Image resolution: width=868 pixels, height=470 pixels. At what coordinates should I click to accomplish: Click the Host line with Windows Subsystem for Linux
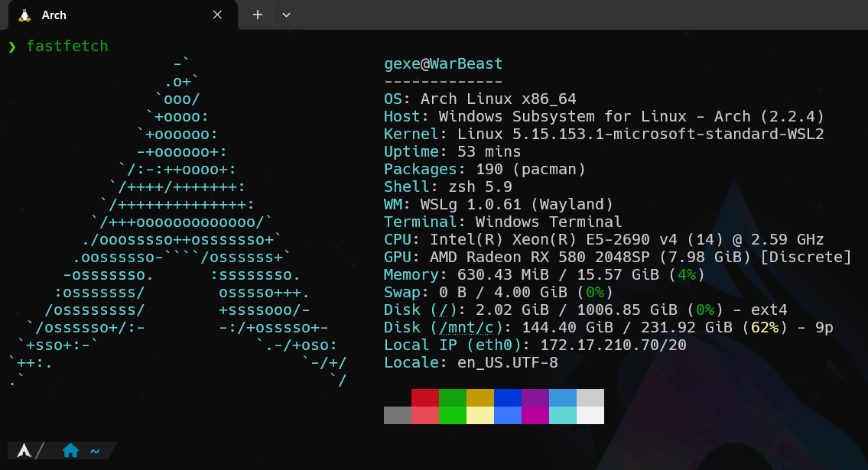coord(604,117)
